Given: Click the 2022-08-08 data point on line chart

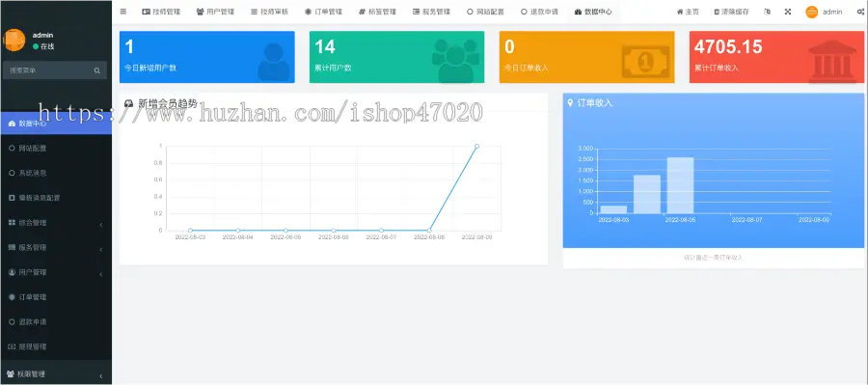Looking at the screenshot, I should tap(429, 231).
